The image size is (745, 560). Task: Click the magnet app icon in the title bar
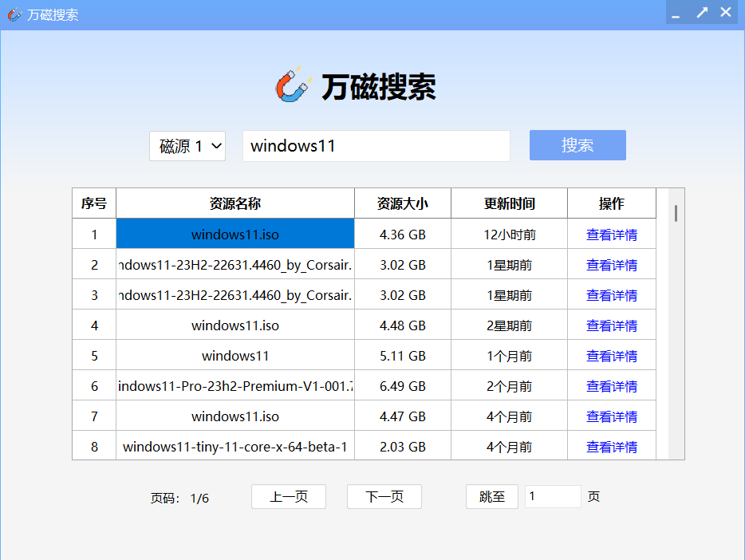pos(14,14)
